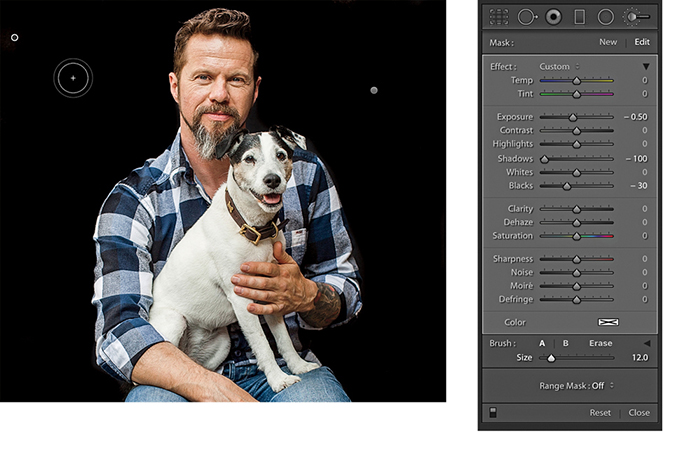Select the Red Eye Correction tool
The height and width of the screenshot is (453, 684).
tap(552, 16)
